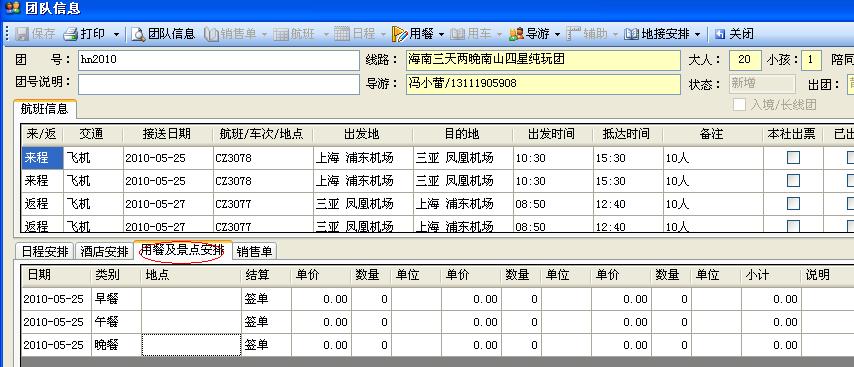Expand the 用餐 dropdown arrow
This screenshot has height=367, width=854.
(441, 34)
